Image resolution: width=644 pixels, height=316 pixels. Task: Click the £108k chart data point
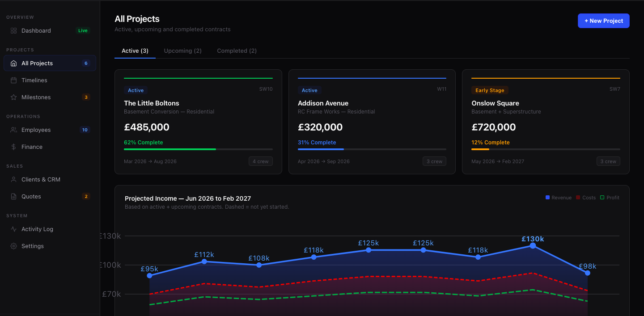tap(259, 265)
